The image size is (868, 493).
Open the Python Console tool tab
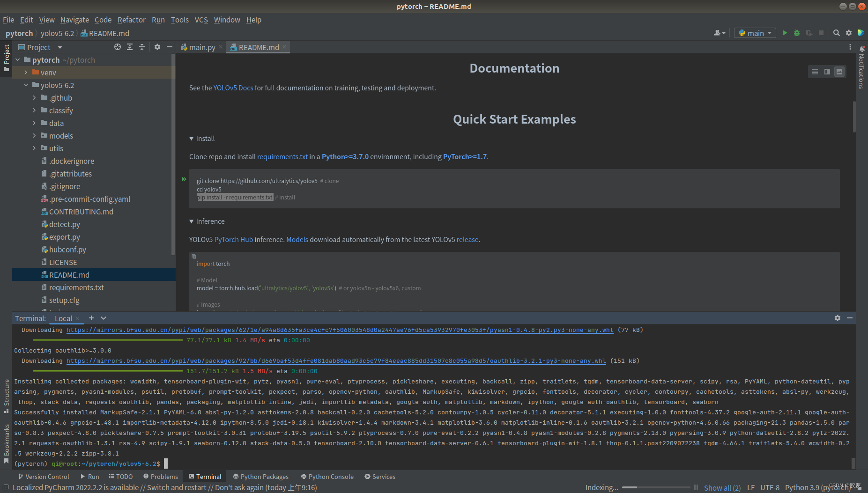pos(327,477)
